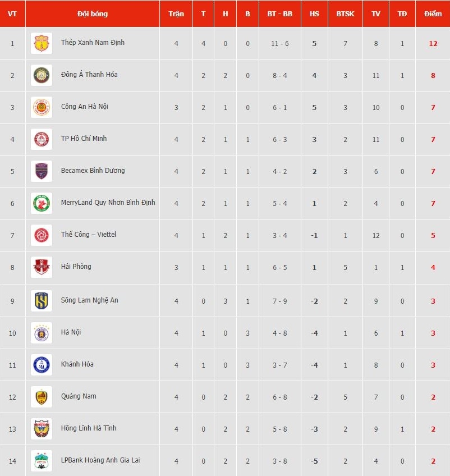Click the LPBank Hoàng Anh Gia Lai logo

(42, 461)
